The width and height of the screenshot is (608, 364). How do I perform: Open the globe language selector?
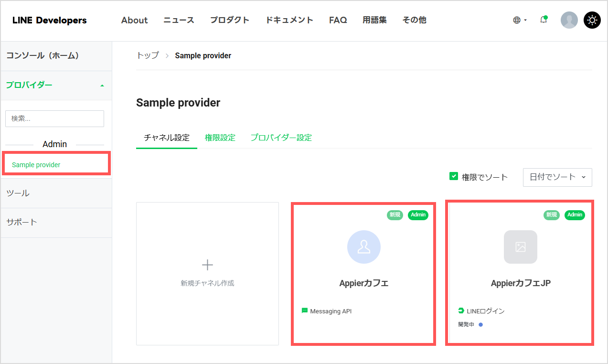click(x=520, y=20)
